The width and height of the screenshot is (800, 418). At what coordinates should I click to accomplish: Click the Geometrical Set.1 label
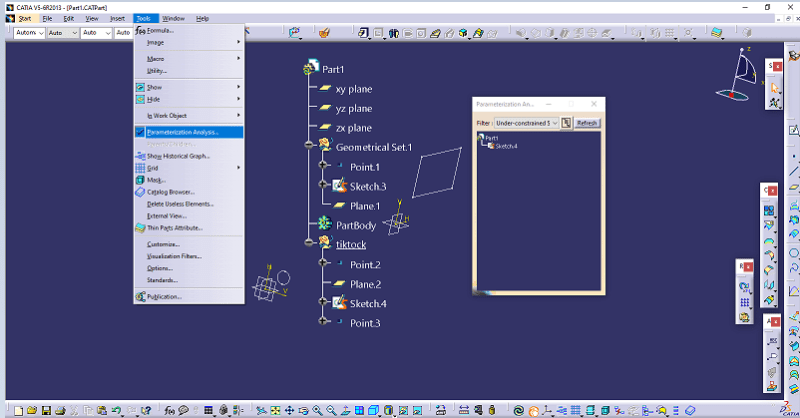(373, 147)
